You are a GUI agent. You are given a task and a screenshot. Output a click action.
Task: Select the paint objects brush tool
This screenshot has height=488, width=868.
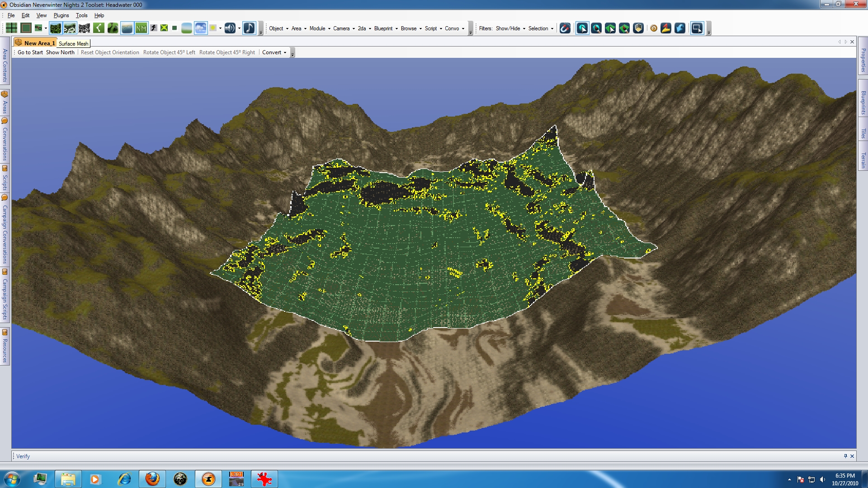[x=596, y=28]
